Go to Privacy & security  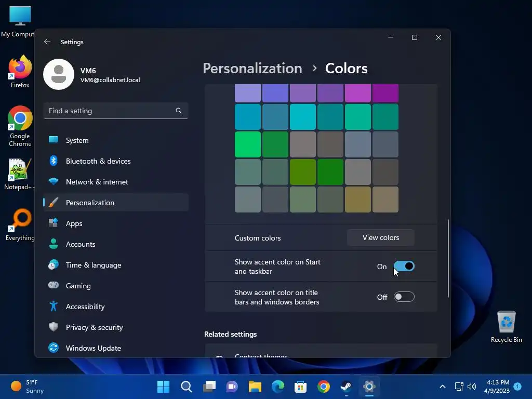116,327
